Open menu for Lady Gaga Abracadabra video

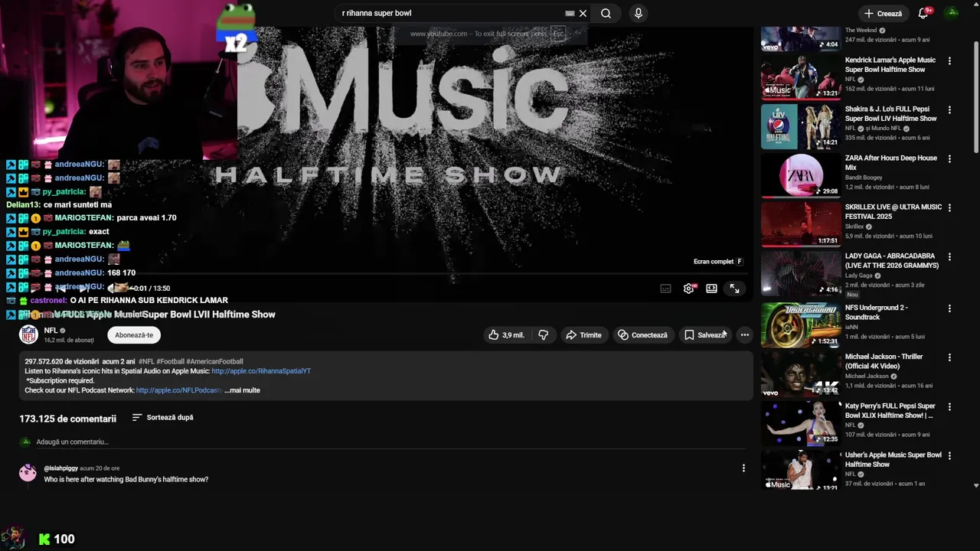point(949,257)
